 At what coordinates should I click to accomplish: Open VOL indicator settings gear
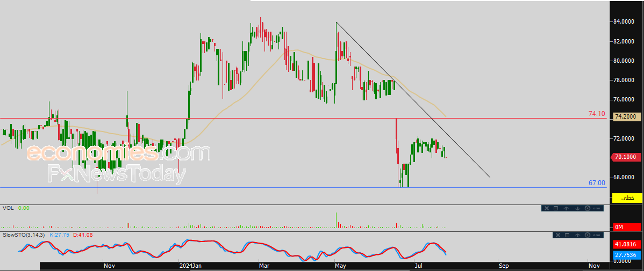(587, 208)
